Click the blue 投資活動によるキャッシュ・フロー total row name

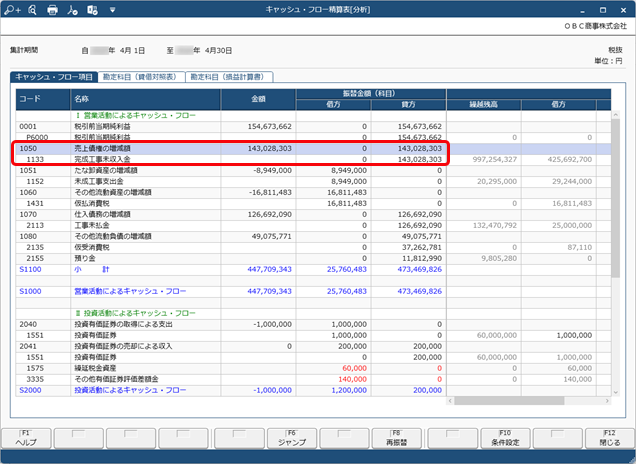pos(130,390)
